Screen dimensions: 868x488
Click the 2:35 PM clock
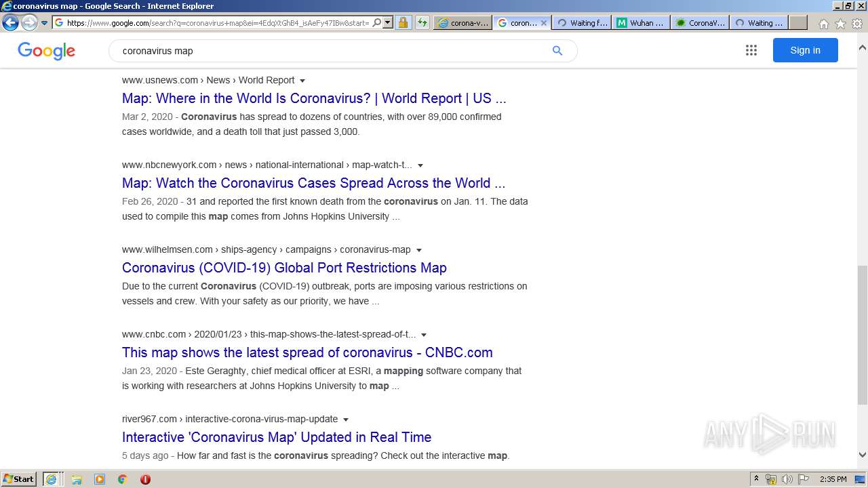pyautogui.click(x=833, y=479)
